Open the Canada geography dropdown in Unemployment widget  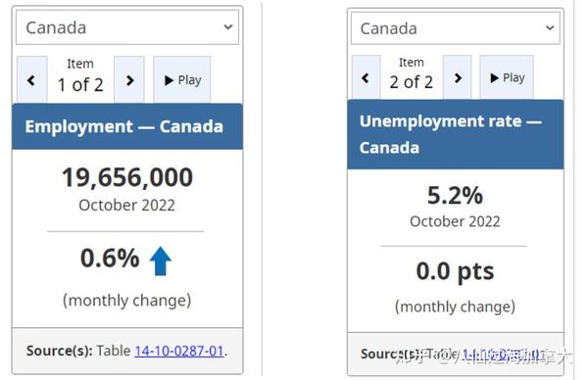coord(456,28)
